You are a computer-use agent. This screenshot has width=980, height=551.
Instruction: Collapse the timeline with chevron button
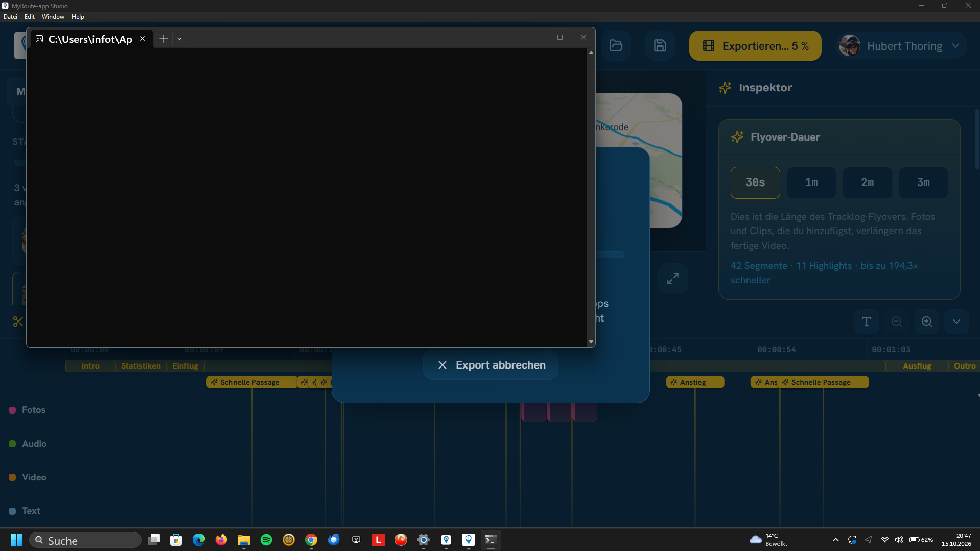coord(956,322)
